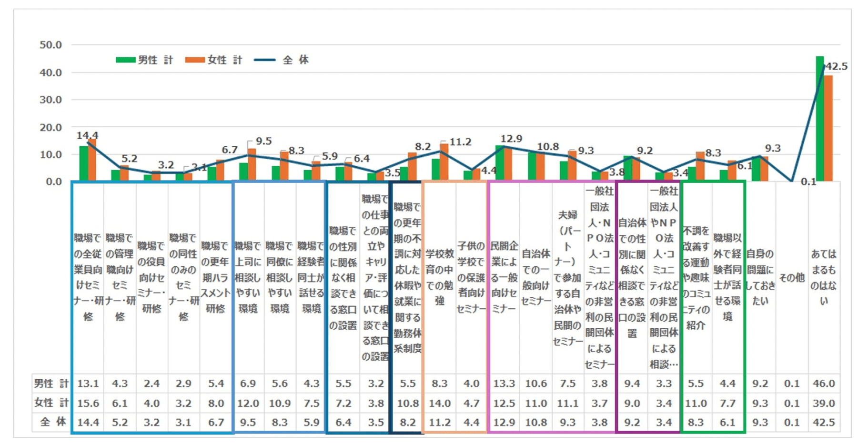
Task: Click the 11.2 data label above the chart line
Action: 460,142
